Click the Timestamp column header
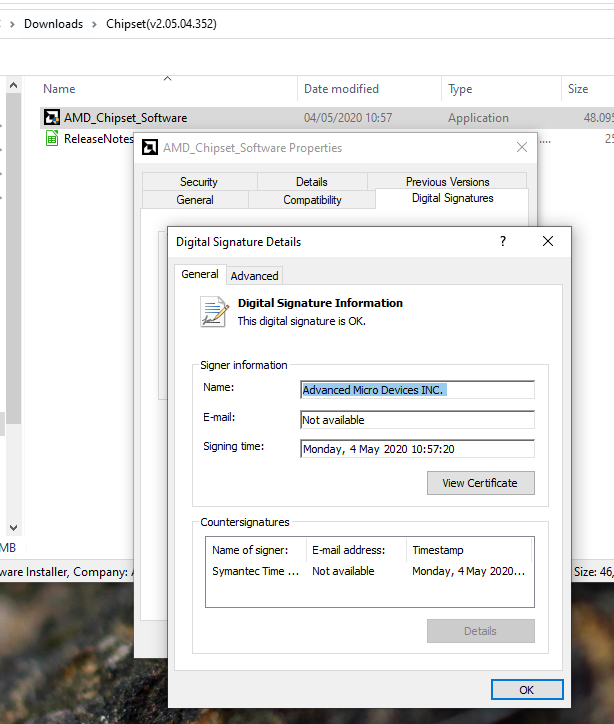The image size is (614, 724). coord(469,550)
